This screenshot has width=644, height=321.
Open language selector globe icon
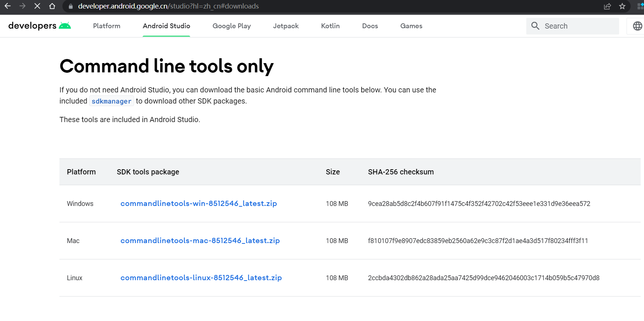pyautogui.click(x=637, y=26)
